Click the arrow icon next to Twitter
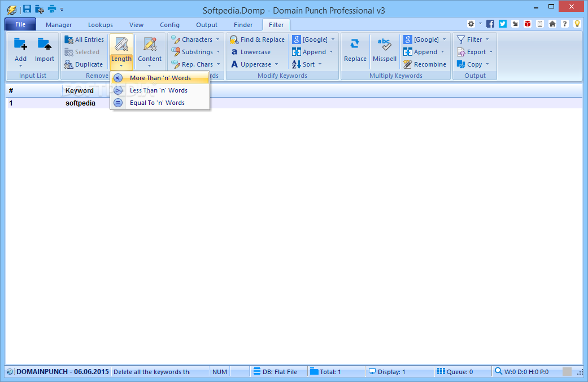 pos(515,24)
